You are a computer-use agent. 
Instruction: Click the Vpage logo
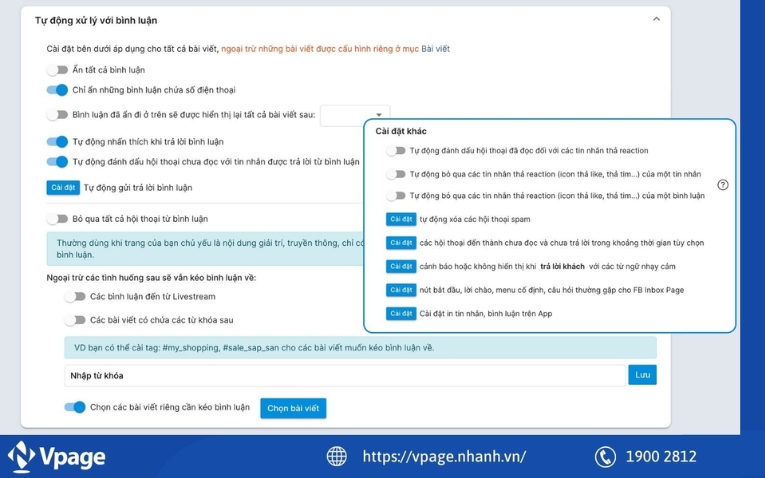[x=57, y=457]
